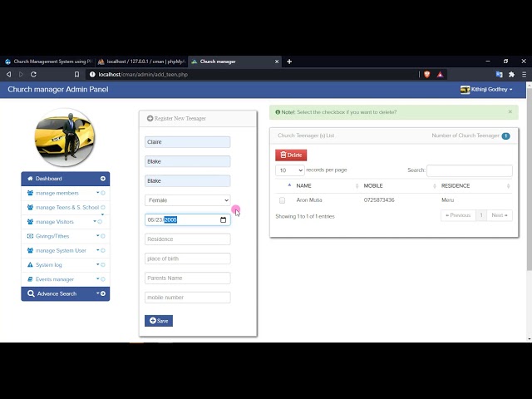This screenshot has height=399, width=532.
Task: Click the Brave rewards triangle icon
Action: 440,74
